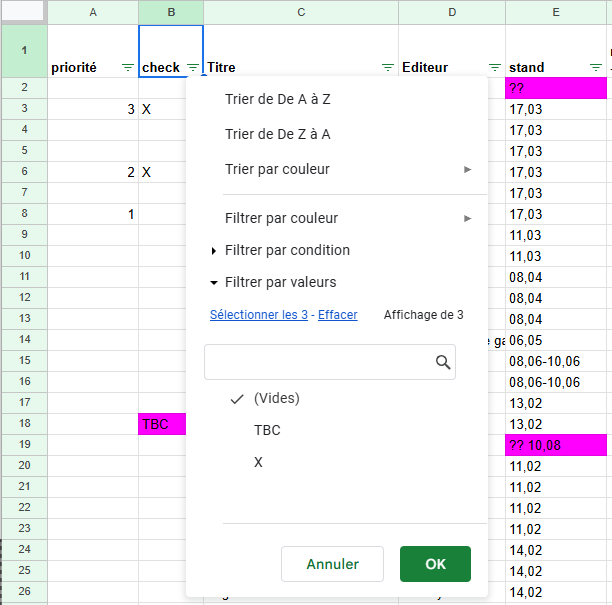Click the filter icon in check header
This screenshot has width=612, height=605.
pos(192,67)
